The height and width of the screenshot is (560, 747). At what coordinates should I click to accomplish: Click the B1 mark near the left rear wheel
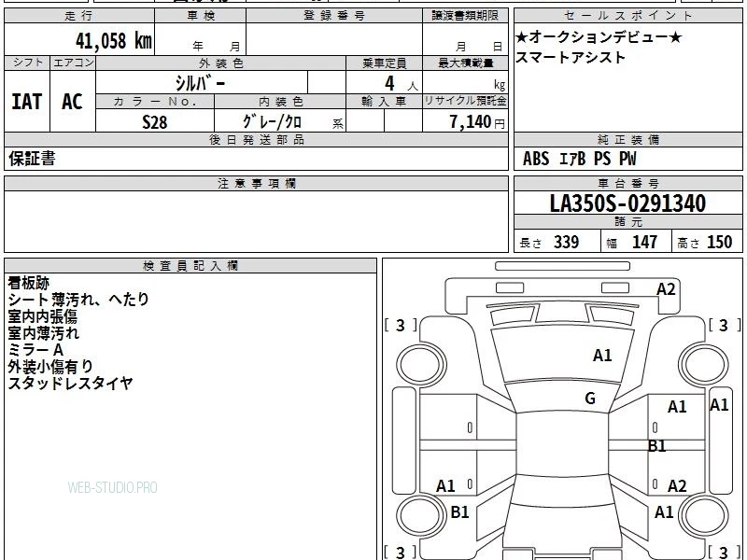point(459,511)
